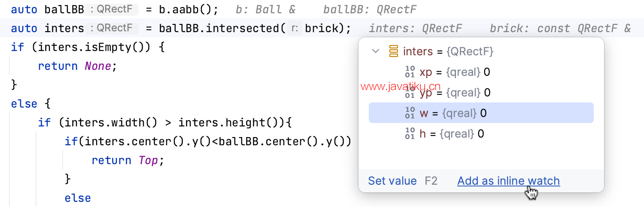Click the inters = {QRectF} root entry
The width and height of the screenshot is (644, 207).
click(448, 51)
